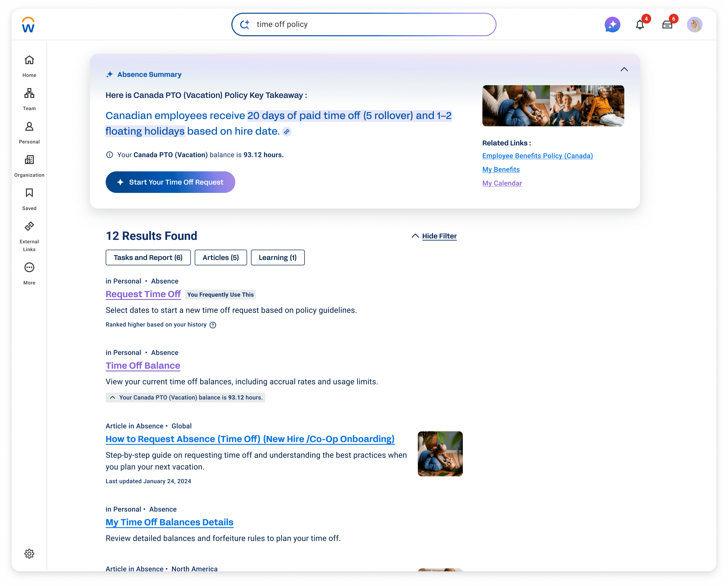This screenshot has width=728, height=586.
Task: Collapse the Absence Summary card
Action: click(624, 69)
